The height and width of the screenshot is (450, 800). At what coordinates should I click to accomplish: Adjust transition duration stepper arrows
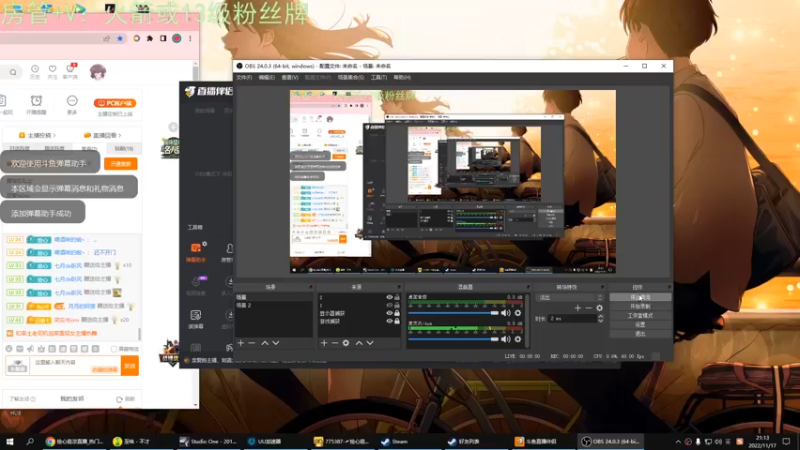pyautogui.click(x=601, y=318)
